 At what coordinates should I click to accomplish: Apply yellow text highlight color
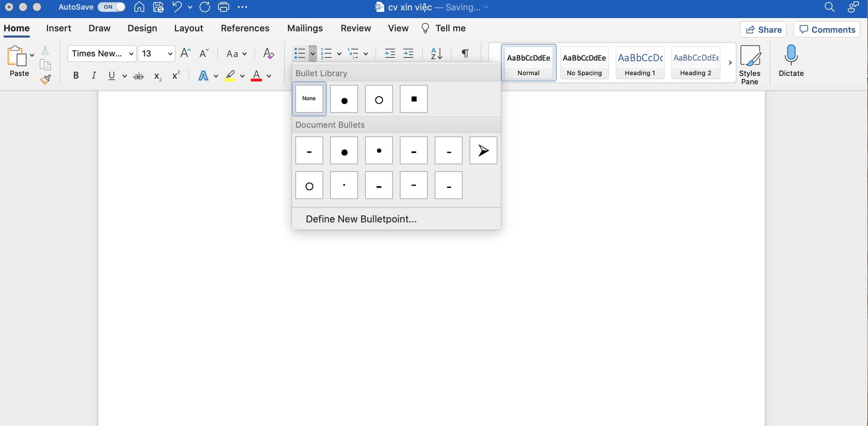tap(230, 76)
